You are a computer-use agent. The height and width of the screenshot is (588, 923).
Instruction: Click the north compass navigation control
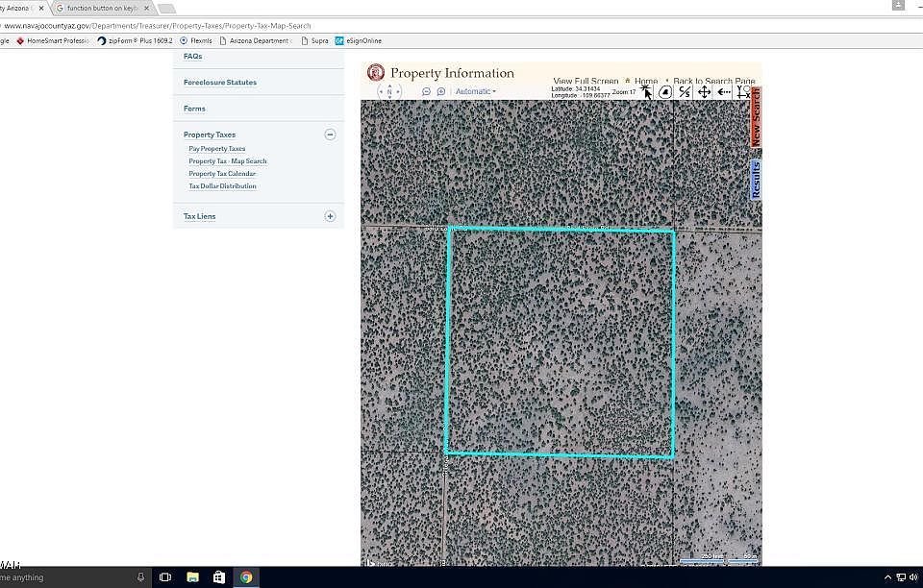coord(389,91)
